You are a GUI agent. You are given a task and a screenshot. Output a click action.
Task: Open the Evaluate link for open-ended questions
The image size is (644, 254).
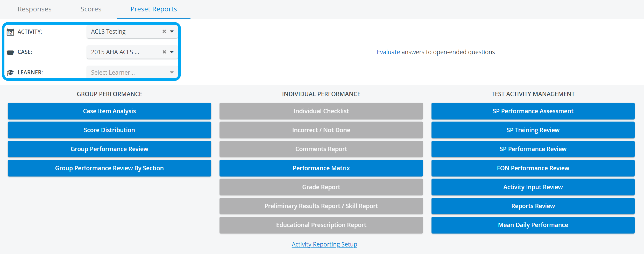[388, 52]
